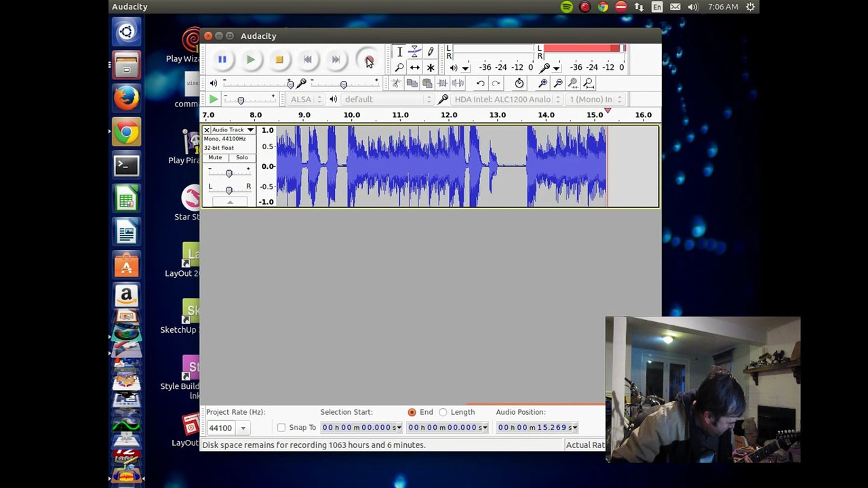The width and height of the screenshot is (868, 488).
Task: Open the Project Rate 44100 dropdown
Action: (227, 428)
